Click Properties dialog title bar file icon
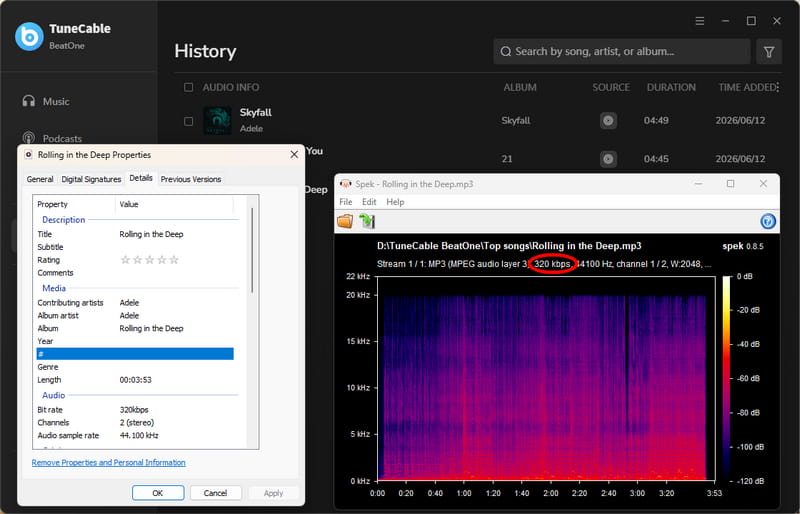The image size is (800, 514). tap(29, 155)
